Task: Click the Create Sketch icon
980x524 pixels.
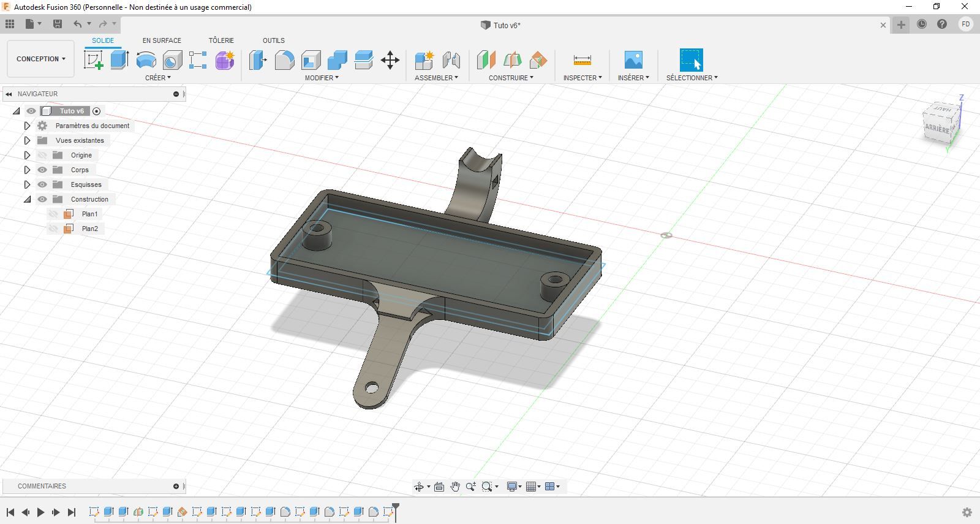Action: pos(93,60)
